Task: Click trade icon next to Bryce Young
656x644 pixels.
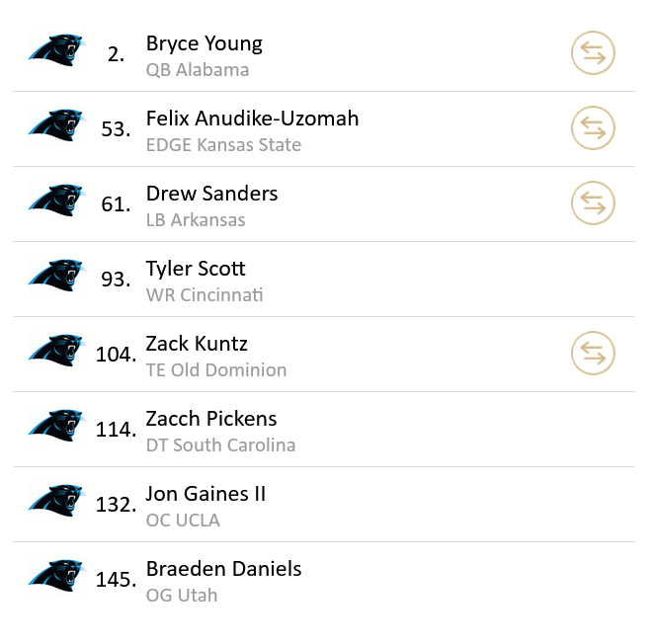Action: point(593,53)
